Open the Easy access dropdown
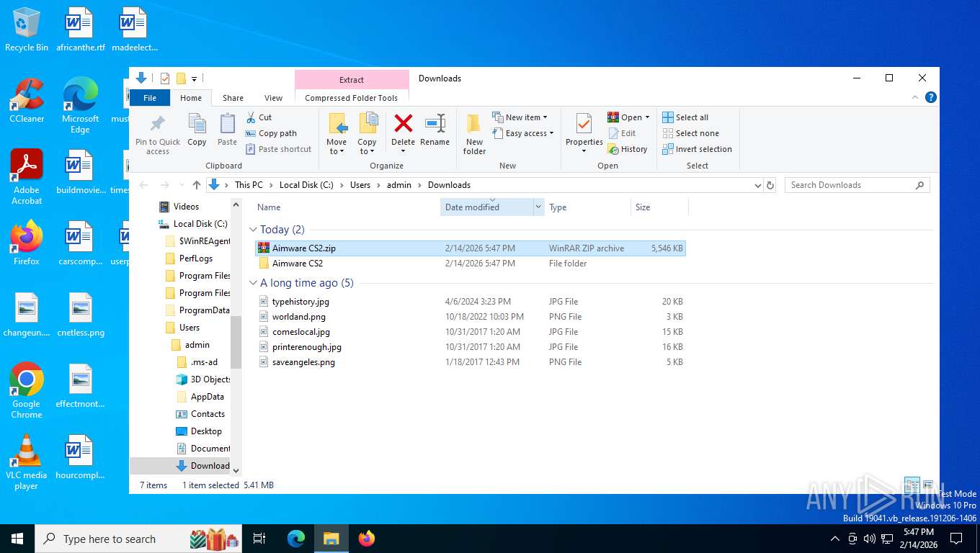 (x=524, y=133)
